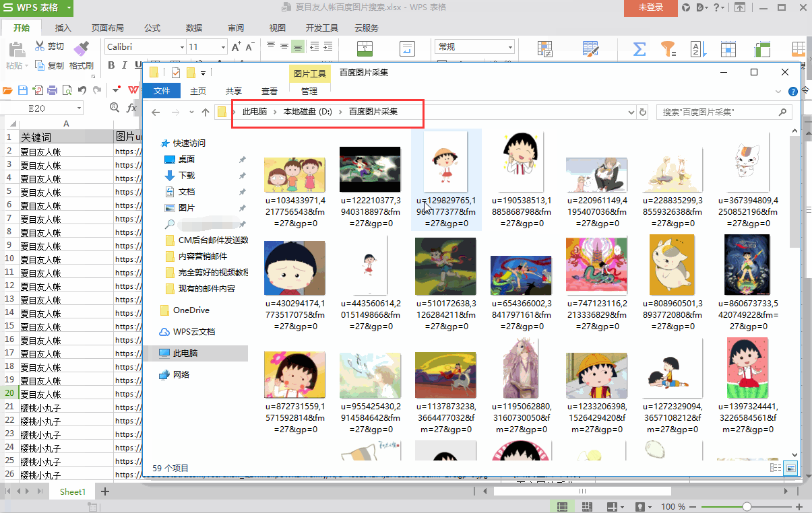
Task: Click the 搜索"百度图片采集" search field
Action: (x=723, y=112)
